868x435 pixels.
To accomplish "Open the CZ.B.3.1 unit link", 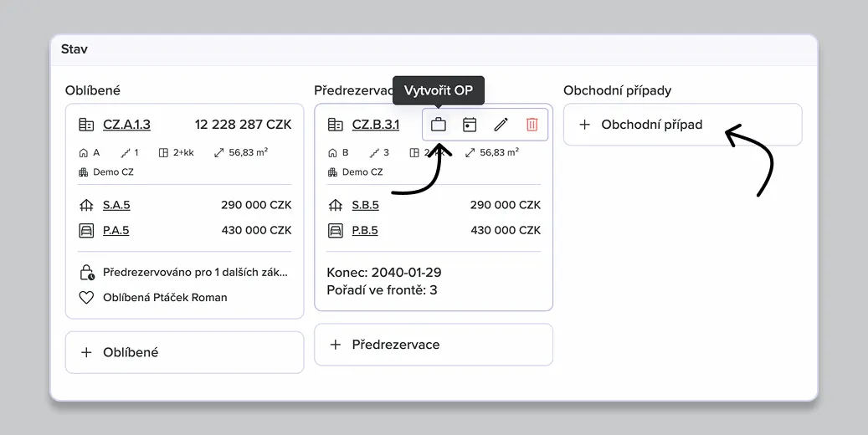I will (375, 125).
